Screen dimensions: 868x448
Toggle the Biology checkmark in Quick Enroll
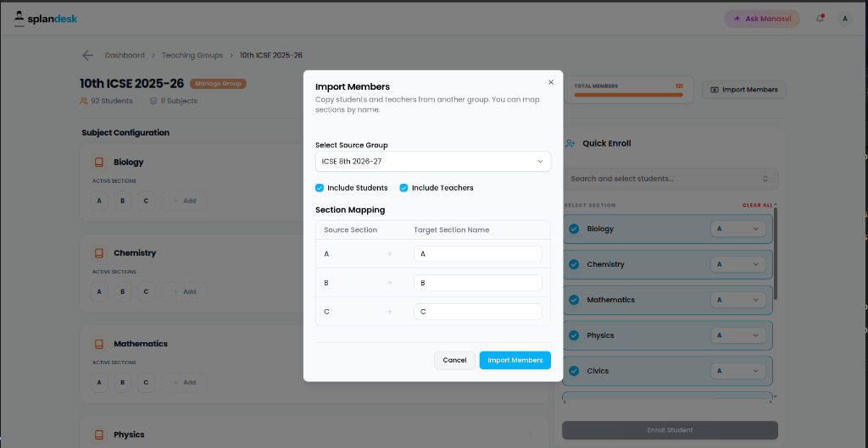[574, 229]
